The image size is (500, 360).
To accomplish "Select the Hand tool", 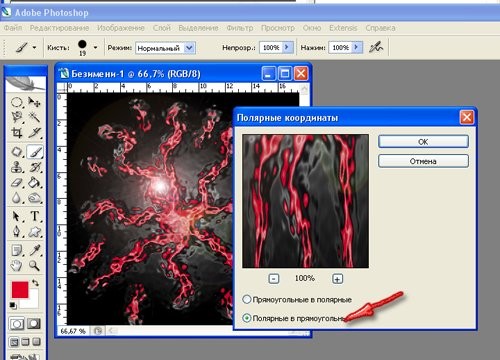I will point(17,265).
